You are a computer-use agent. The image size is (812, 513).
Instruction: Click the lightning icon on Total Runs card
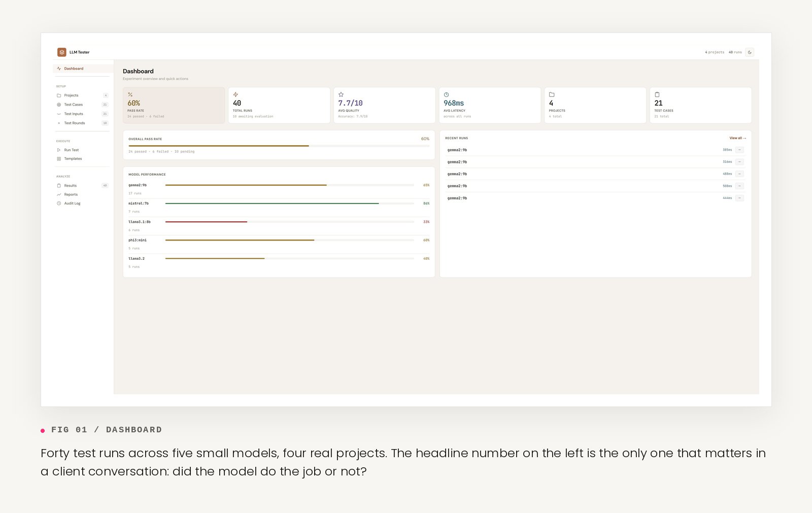point(235,94)
